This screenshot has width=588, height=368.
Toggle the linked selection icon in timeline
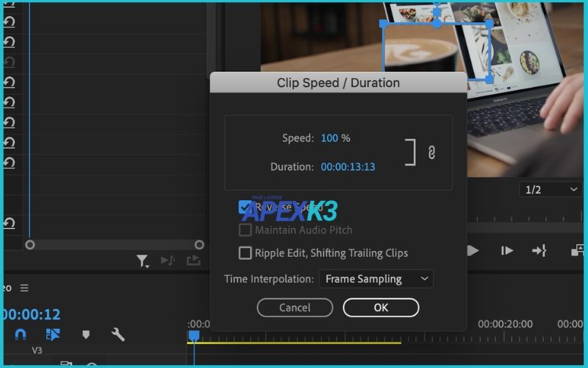(53, 334)
